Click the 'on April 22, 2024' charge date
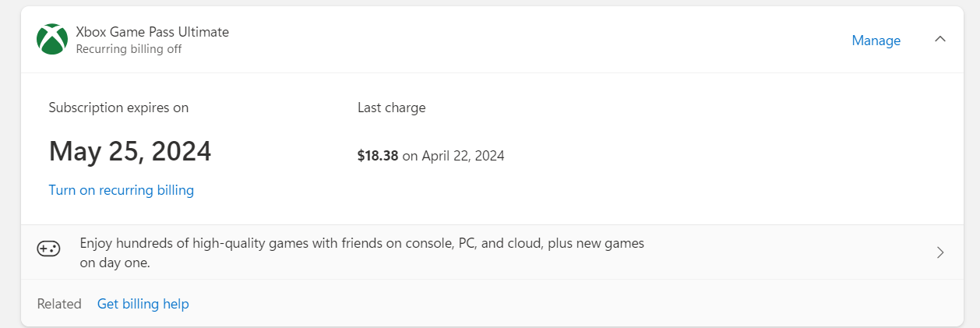The image size is (980, 328). click(453, 156)
